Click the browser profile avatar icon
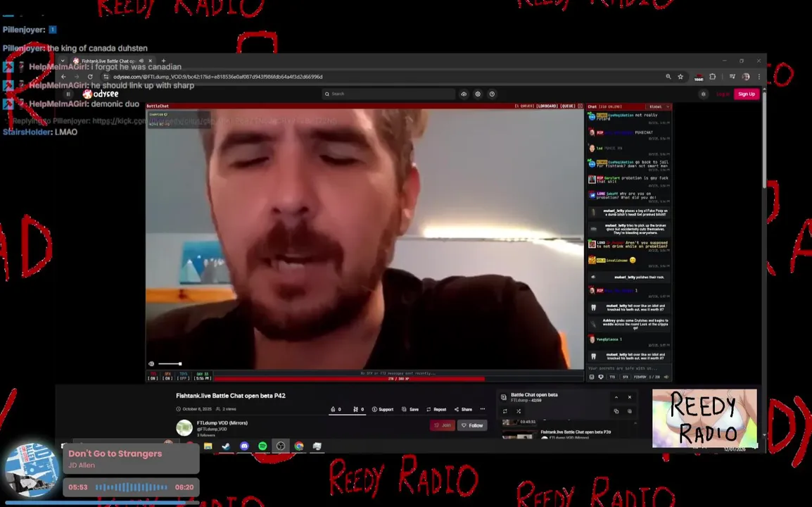This screenshot has width=812, height=507. [746, 77]
